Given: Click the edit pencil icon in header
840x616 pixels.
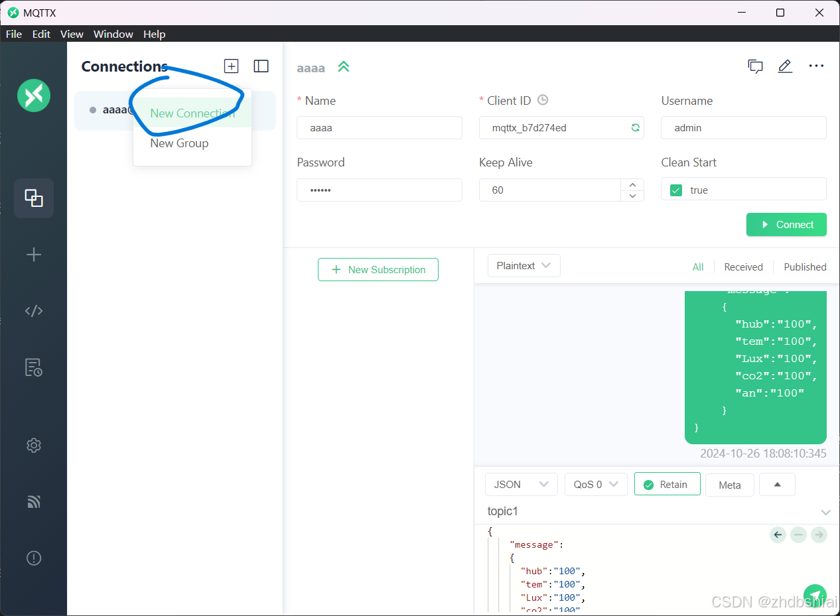Looking at the screenshot, I should pos(786,66).
